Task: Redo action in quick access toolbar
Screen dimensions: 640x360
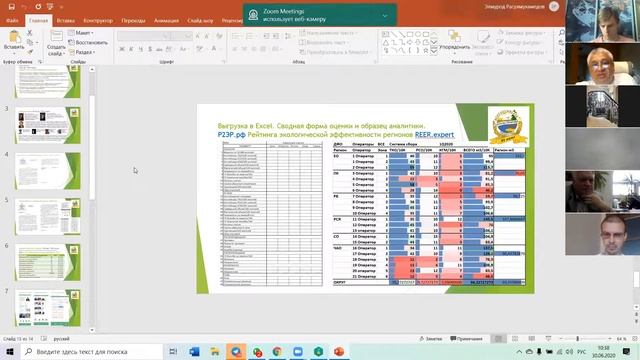Action: pyautogui.click(x=38, y=7)
